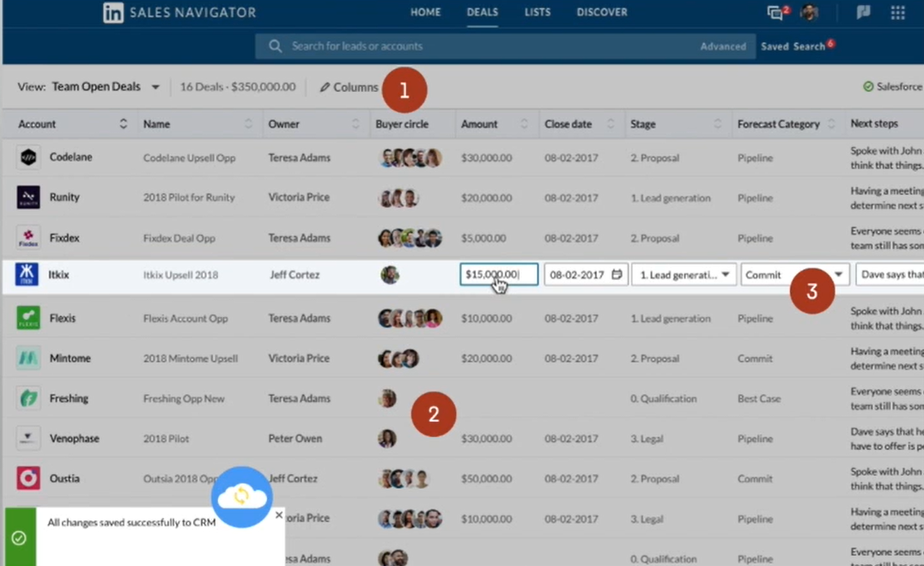Open the apps grid icon top right
The height and width of the screenshot is (566, 924).
(897, 12)
